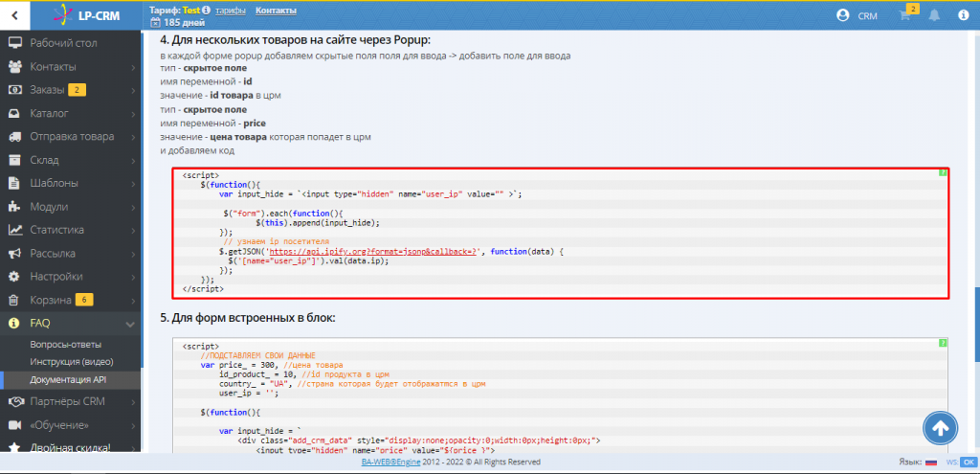The width and height of the screenshot is (980, 474).
Task: Click the calendar icon beside 185 дней
Action: [156, 23]
